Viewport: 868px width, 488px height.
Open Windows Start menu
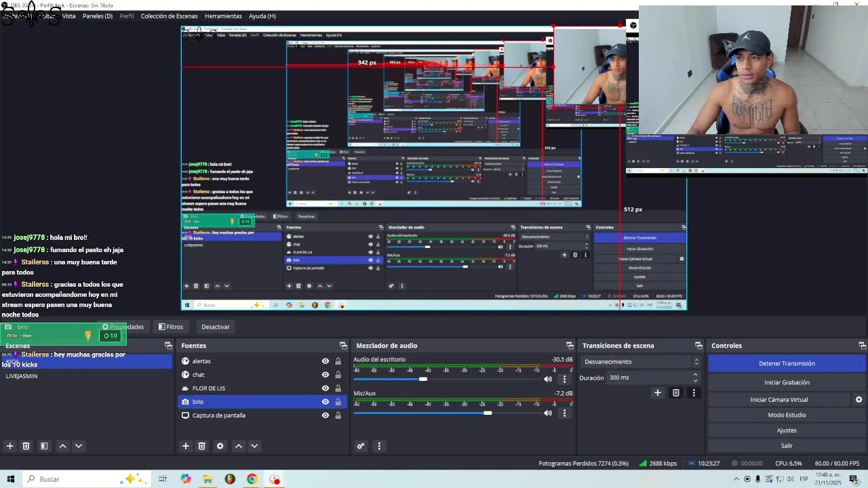10,479
